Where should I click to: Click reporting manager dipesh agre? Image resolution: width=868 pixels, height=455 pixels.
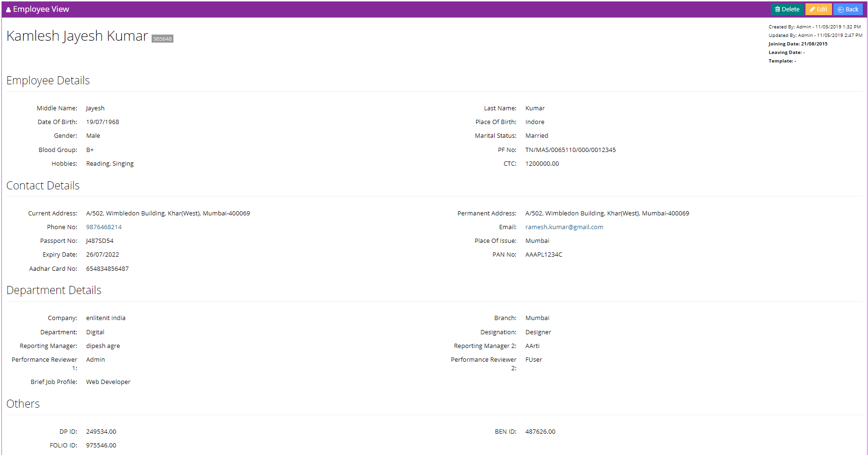point(103,346)
